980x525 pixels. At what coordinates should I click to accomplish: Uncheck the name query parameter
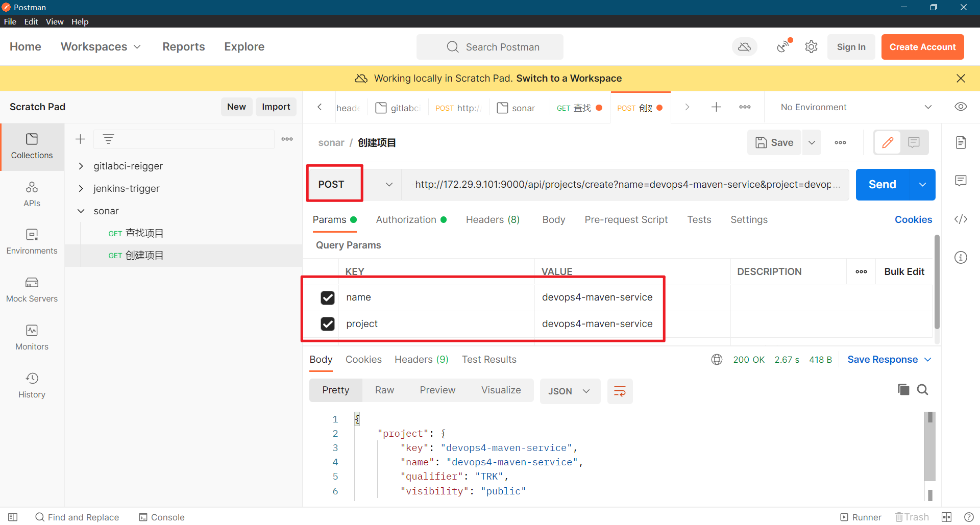[x=328, y=297]
